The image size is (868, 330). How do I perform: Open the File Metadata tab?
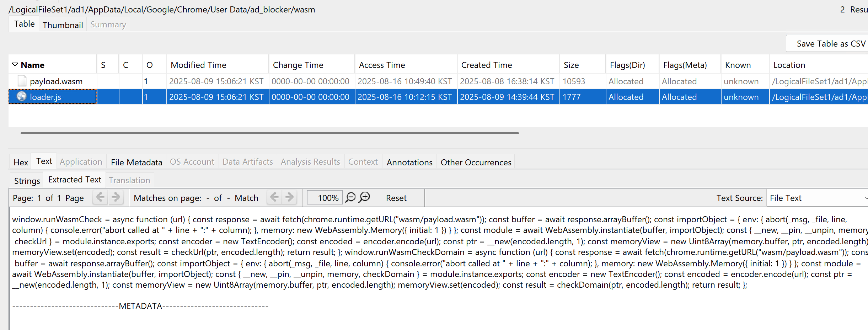click(x=136, y=163)
